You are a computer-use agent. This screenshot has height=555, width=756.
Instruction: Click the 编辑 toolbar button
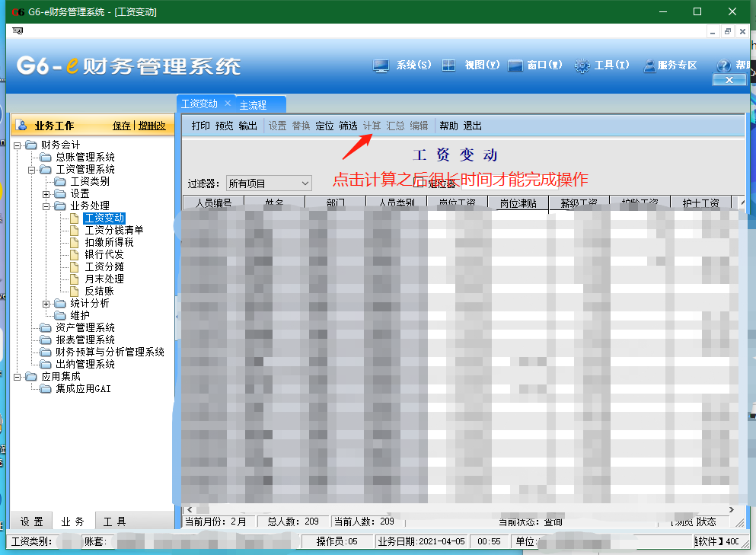click(x=419, y=126)
